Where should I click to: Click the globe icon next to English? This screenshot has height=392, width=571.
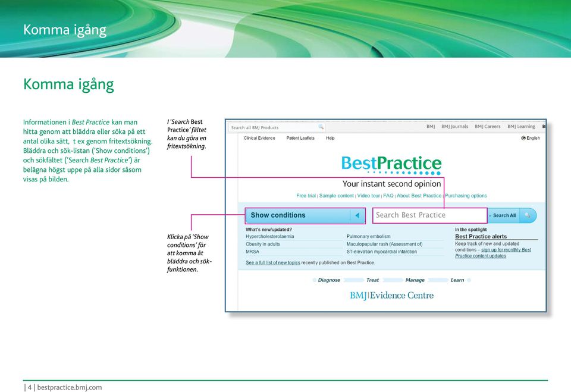[523, 138]
